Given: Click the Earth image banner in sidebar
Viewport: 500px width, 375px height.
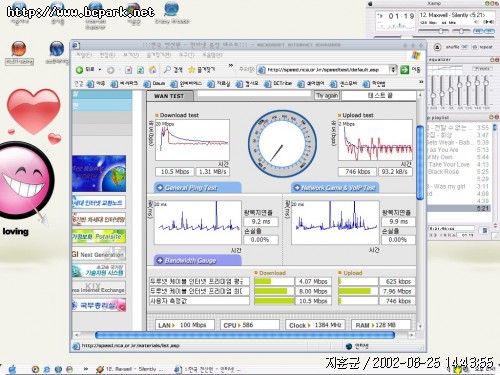Looking at the screenshot, I should 99,173.
